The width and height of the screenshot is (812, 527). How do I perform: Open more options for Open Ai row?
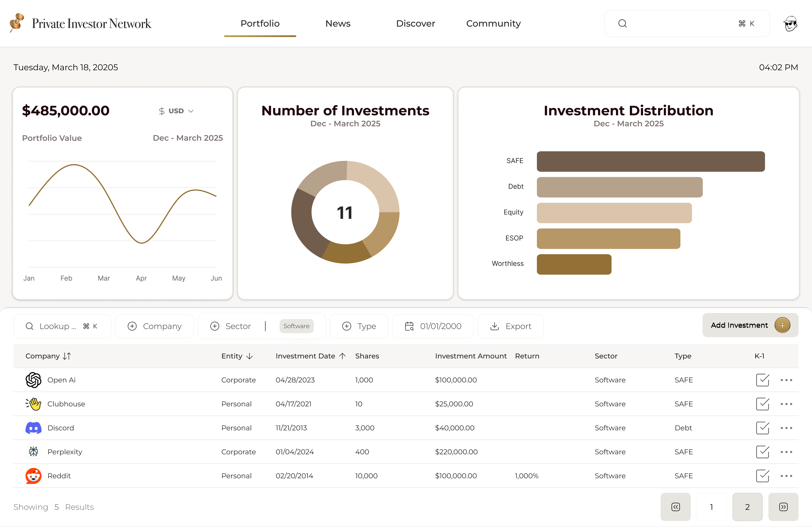(786, 380)
